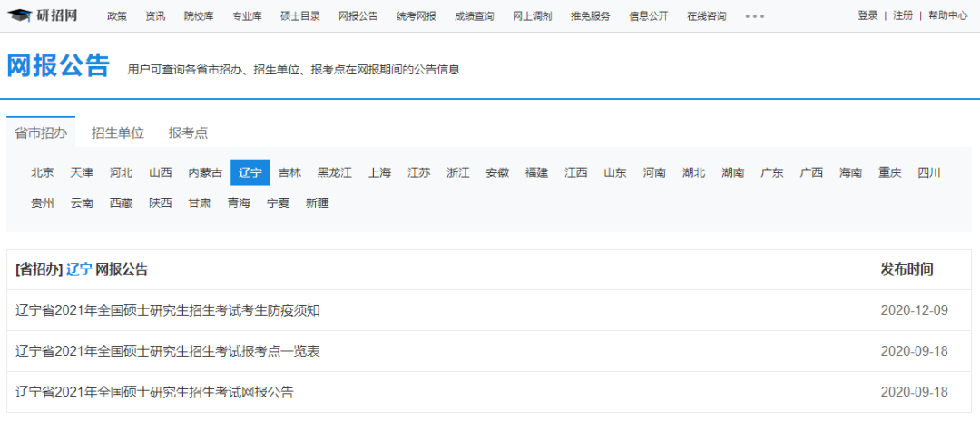
Task: Select 黑龙江 province filter
Action: (334, 173)
